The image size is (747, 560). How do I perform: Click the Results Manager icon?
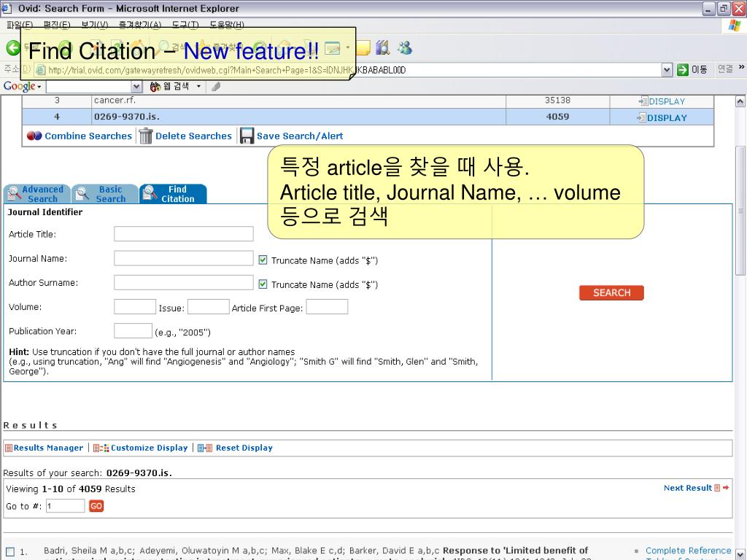pyautogui.click(x=9, y=448)
